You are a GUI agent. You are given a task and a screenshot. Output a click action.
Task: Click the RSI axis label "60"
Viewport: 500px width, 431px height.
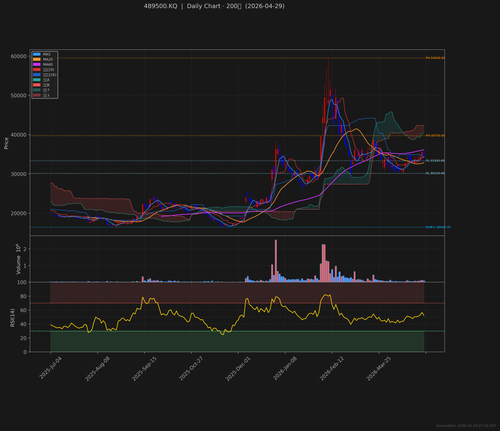[x=24, y=310]
